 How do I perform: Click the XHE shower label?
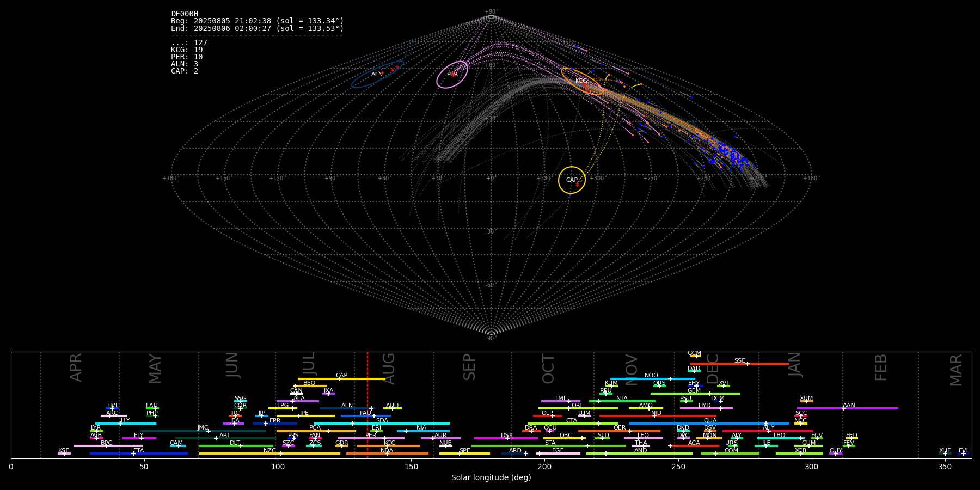[x=945, y=451]
